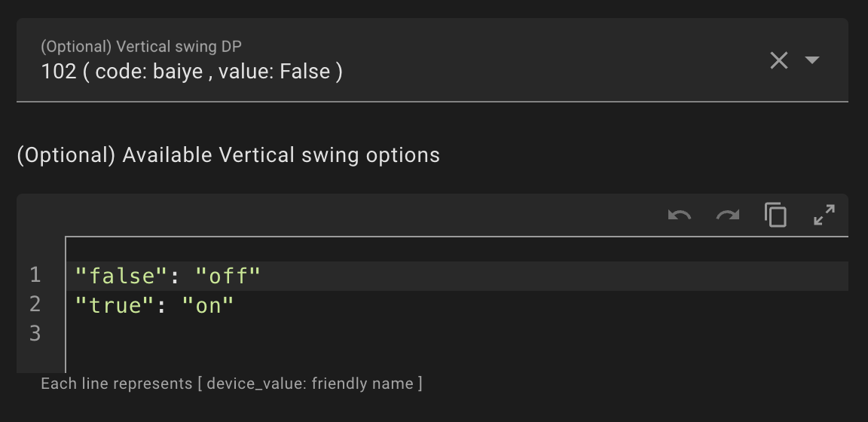Select the 102 baiye value field

[192, 72]
